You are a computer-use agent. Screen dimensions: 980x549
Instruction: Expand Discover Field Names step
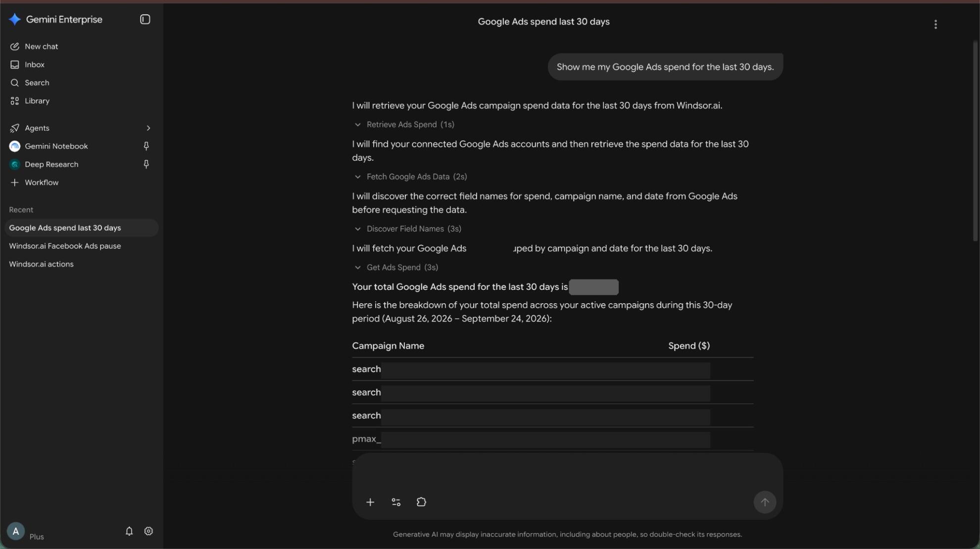pos(407,229)
